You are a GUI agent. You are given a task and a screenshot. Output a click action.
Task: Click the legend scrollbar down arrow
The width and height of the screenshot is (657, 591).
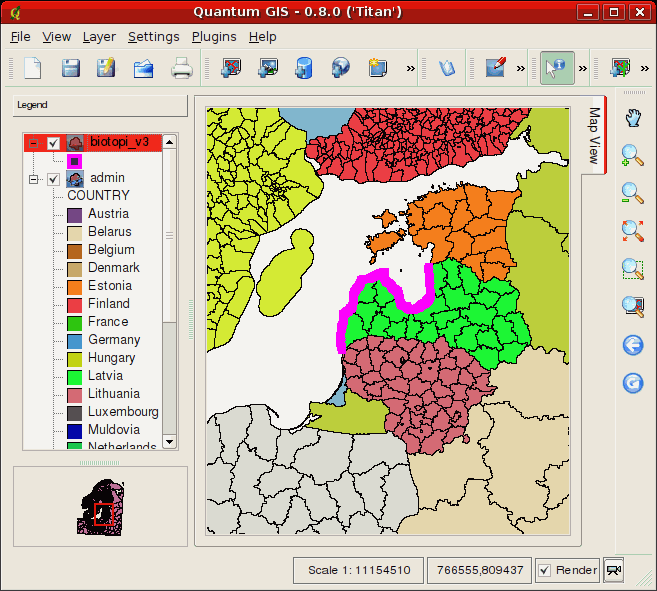pos(169,441)
